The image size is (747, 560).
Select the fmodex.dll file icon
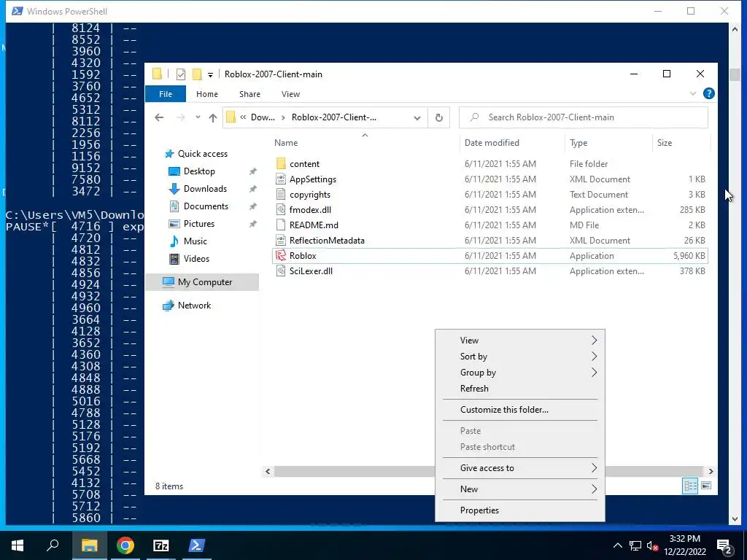click(281, 209)
